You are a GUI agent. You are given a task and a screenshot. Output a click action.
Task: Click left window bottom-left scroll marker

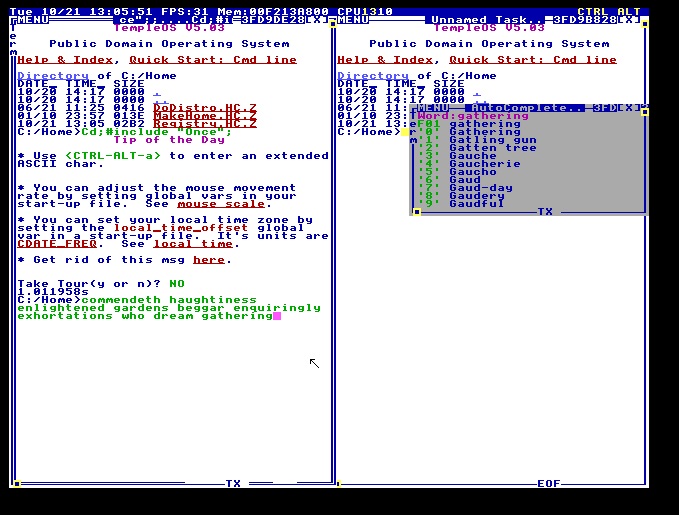click(x=17, y=483)
